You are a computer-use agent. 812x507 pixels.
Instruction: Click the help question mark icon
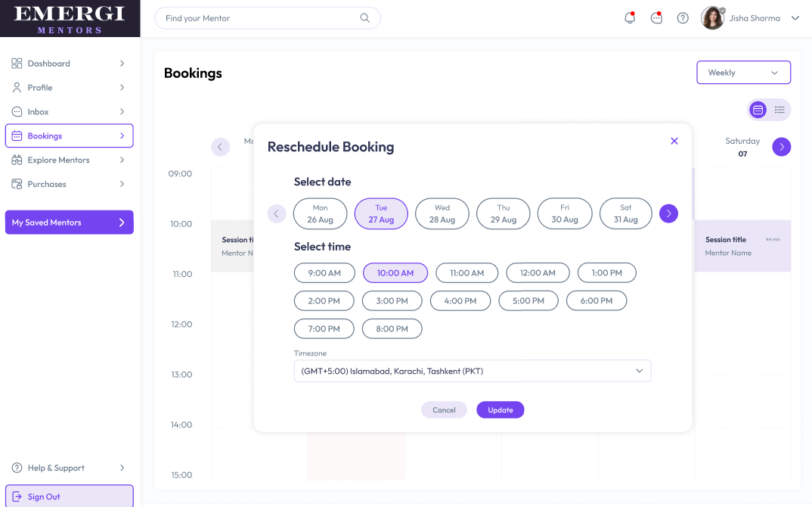tap(683, 18)
